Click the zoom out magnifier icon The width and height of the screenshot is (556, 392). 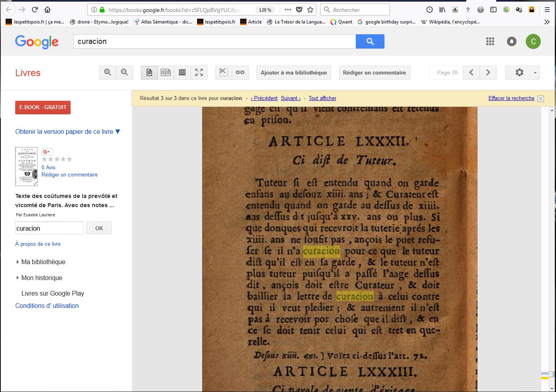coord(124,73)
